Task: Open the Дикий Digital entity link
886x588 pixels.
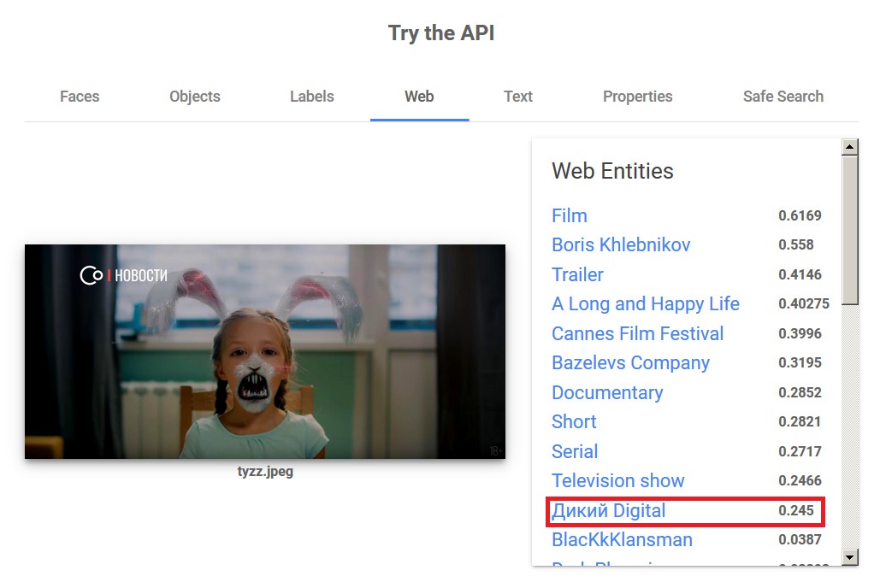Action: pos(609,510)
